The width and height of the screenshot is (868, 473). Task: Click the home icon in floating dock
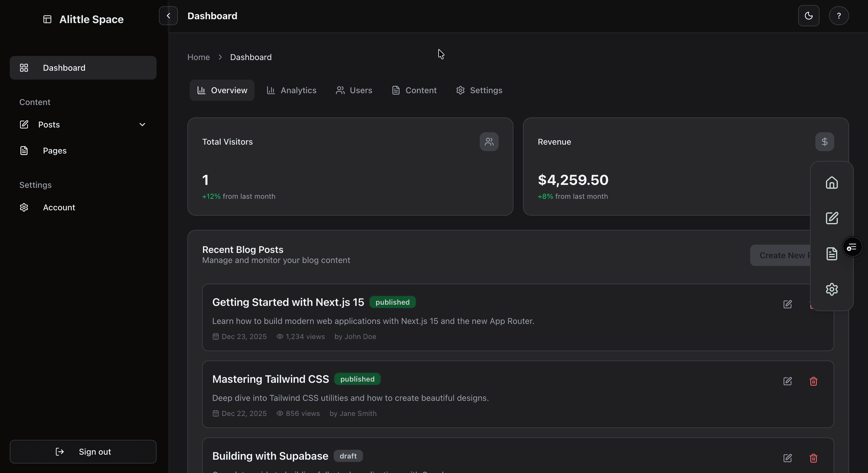832,183
